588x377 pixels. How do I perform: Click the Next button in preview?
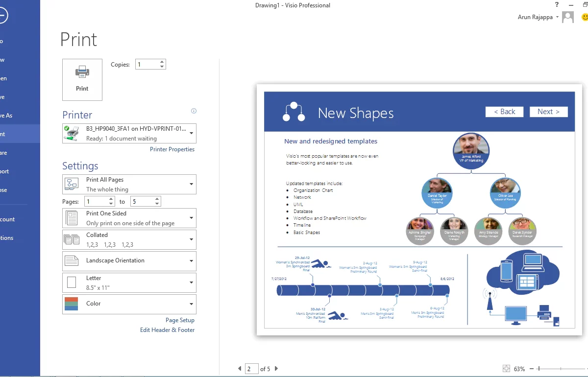(548, 112)
